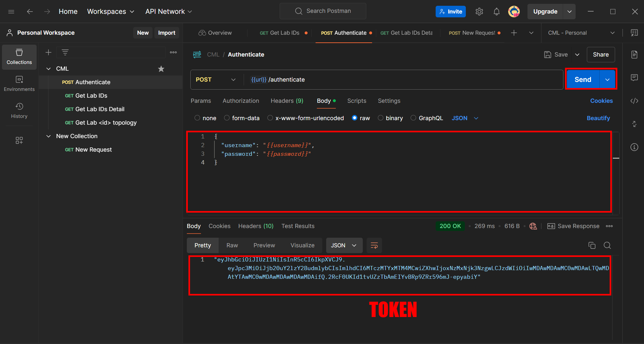Open the response JSON format dropdown
This screenshot has width=644, height=344.
[x=344, y=245]
